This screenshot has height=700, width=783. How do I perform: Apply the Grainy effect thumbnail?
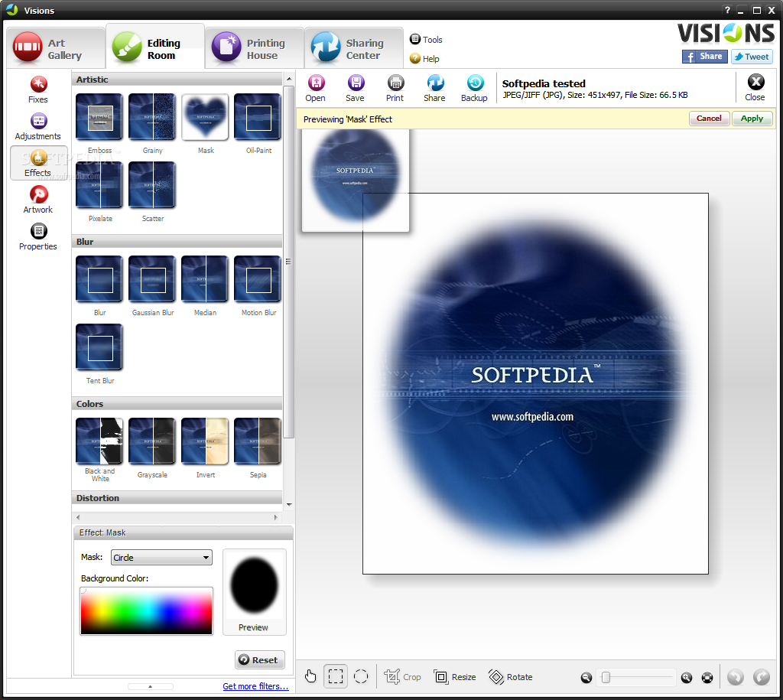152,117
